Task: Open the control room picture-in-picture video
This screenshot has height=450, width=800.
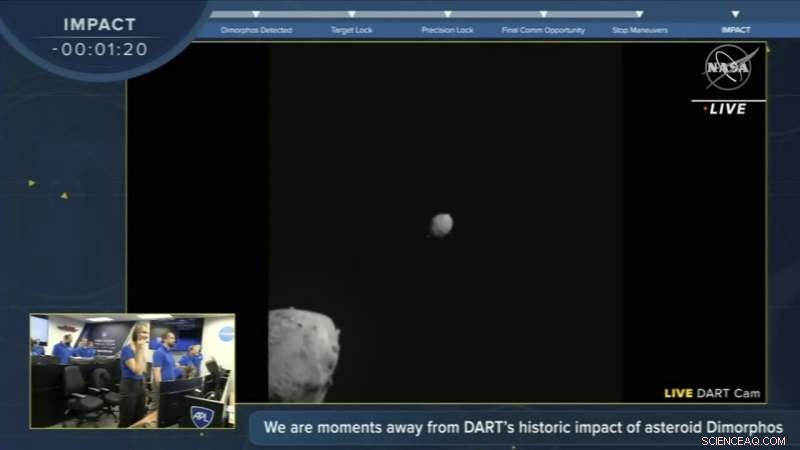Action: [x=133, y=371]
